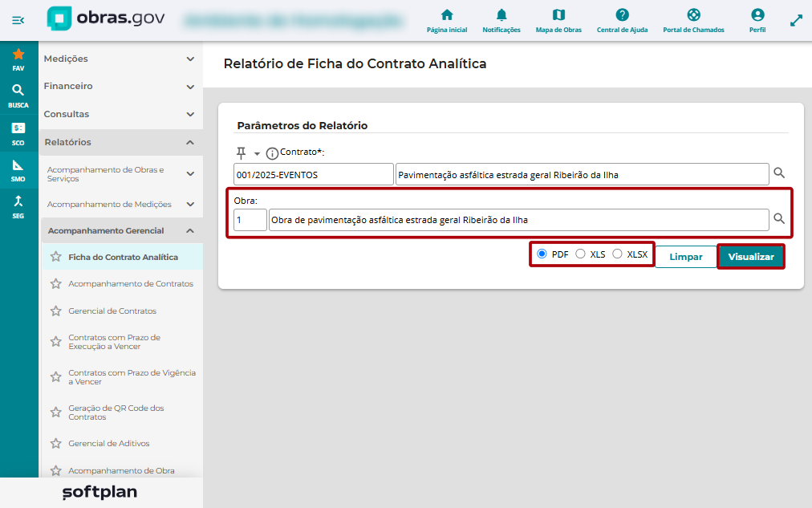
Task: Click the Contrato description field
Action: 582,174
